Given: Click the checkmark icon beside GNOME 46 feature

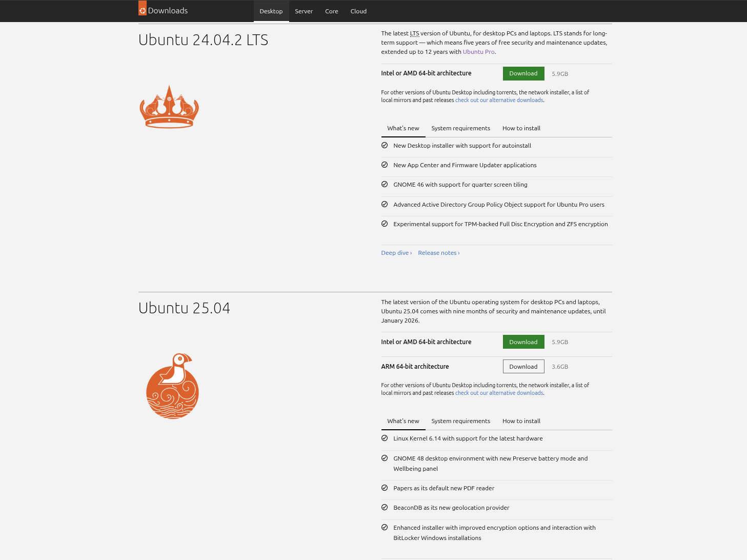Looking at the screenshot, I should (385, 185).
